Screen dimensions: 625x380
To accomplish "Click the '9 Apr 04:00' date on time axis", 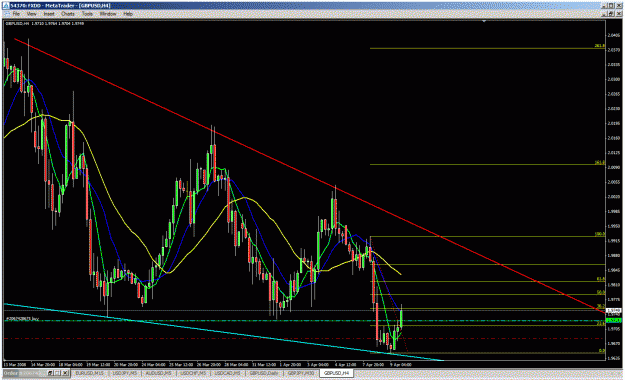I will (x=401, y=364).
